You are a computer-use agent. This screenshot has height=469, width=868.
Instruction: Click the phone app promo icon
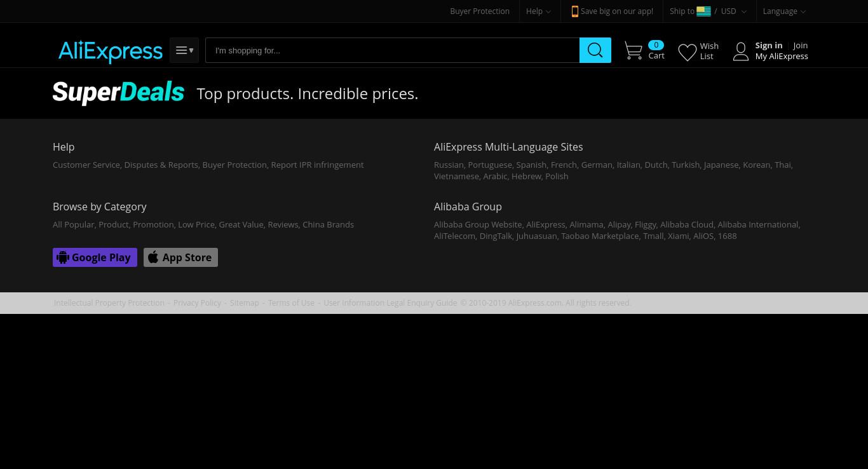coord(574,11)
